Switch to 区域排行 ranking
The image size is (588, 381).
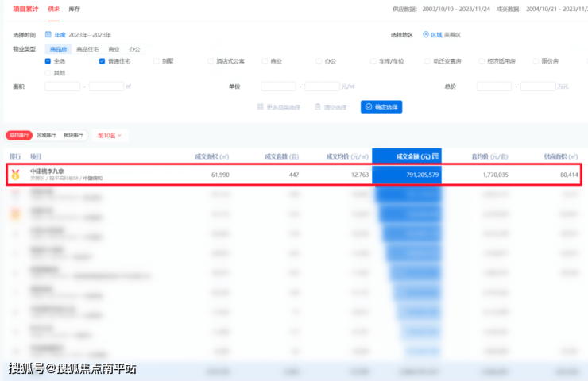pyautogui.click(x=46, y=135)
